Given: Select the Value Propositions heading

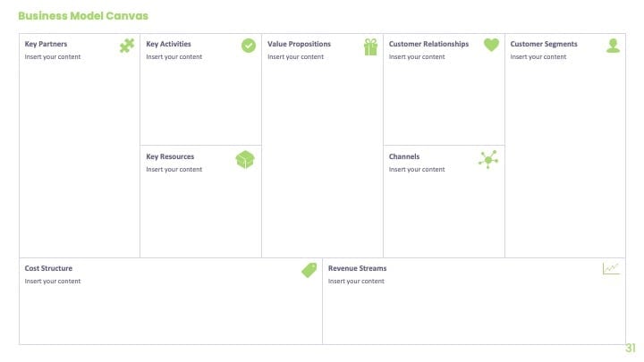Looking at the screenshot, I should coord(299,44).
